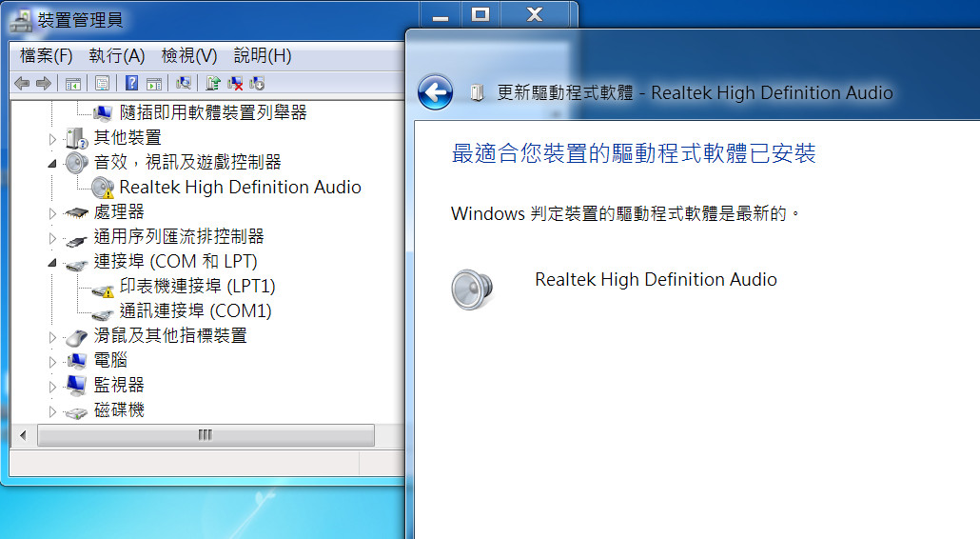Click the large speaker icon in the wizard
The width and height of the screenshot is (980, 539).
[x=473, y=289]
